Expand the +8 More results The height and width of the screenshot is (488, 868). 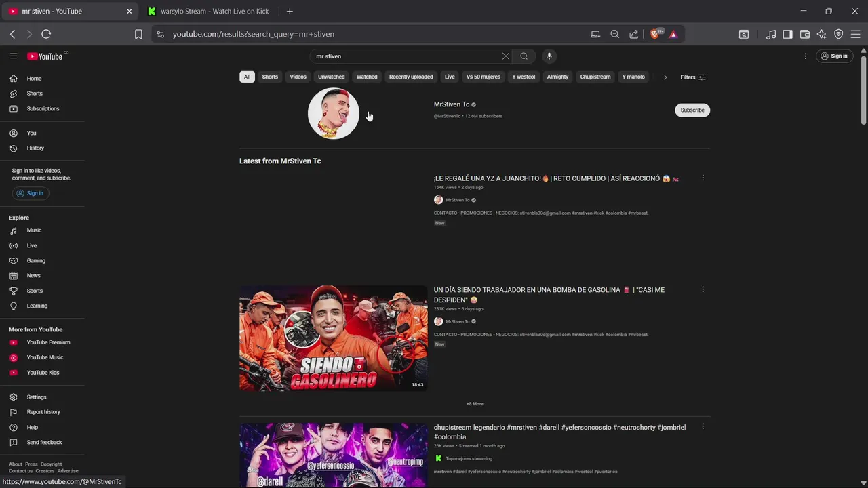[x=475, y=404]
